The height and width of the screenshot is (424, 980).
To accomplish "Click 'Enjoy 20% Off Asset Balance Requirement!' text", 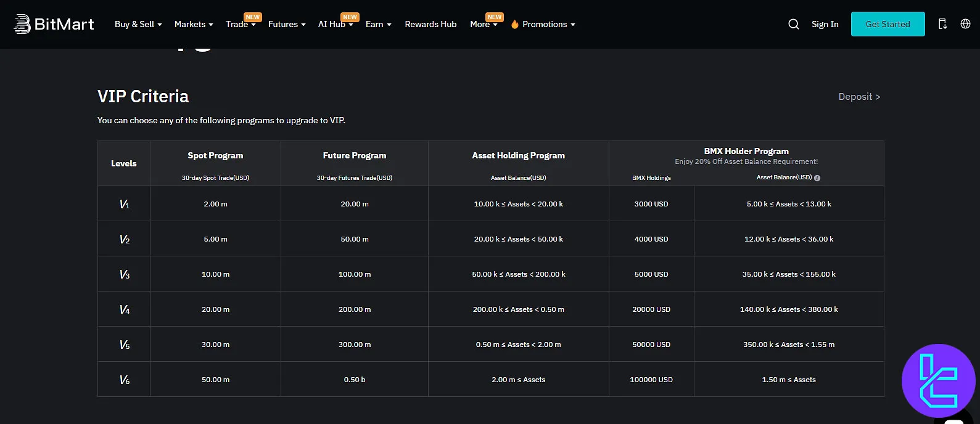I will [x=746, y=161].
